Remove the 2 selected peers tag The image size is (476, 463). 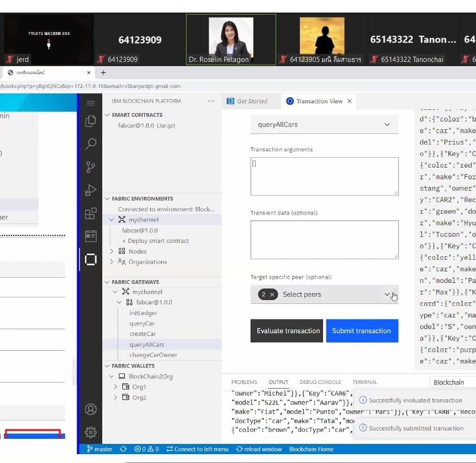272,295
